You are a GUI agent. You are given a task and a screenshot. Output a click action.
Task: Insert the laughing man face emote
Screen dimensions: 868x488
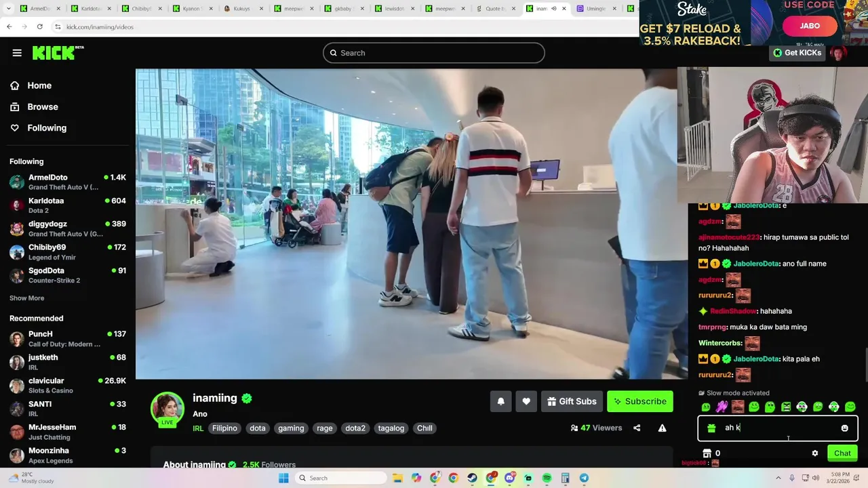738,407
